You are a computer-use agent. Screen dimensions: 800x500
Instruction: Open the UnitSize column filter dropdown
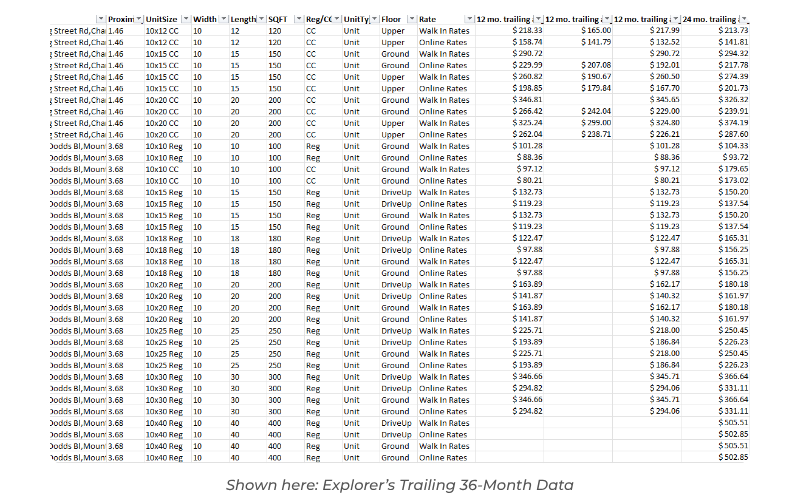point(183,19)
